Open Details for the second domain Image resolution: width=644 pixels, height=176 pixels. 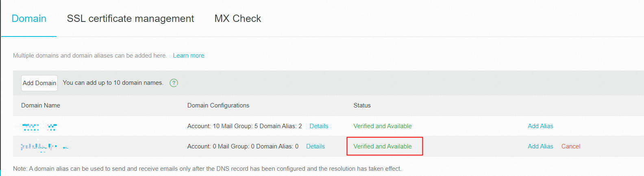coord(315,146)
